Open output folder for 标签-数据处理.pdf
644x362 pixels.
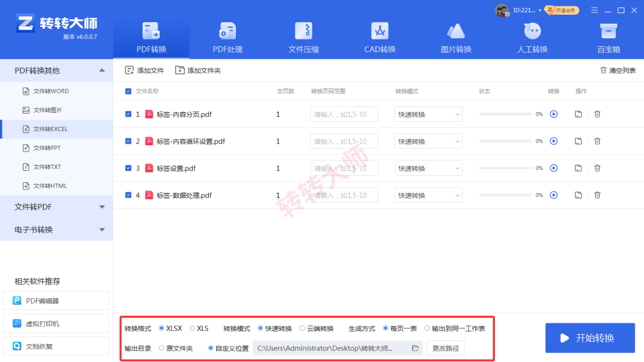click(x=578, y=195)
